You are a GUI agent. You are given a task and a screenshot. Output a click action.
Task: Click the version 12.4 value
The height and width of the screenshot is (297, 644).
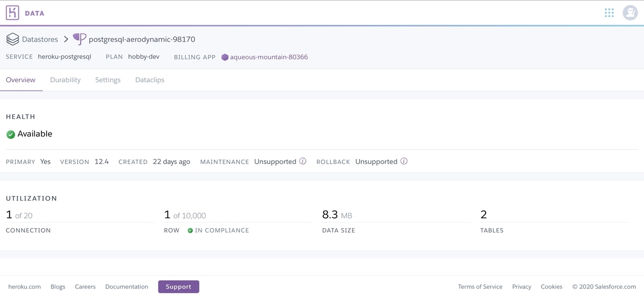[102, 161]
